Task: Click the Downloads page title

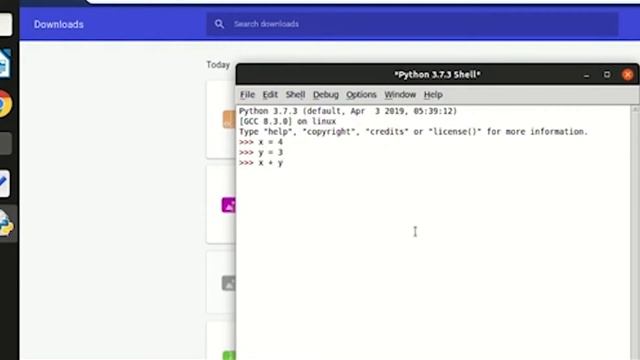Action: pyautogui.click(x=59, y=24)
